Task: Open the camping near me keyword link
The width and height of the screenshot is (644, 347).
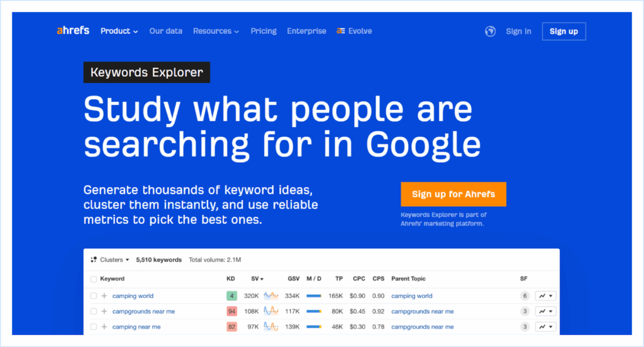Action: 136,327
